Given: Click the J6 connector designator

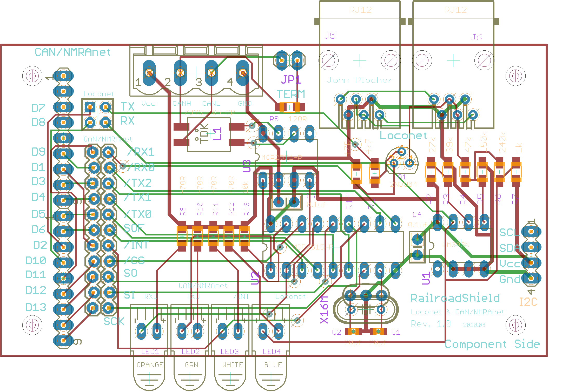Looking at the screenshot, I should (477, 37).
